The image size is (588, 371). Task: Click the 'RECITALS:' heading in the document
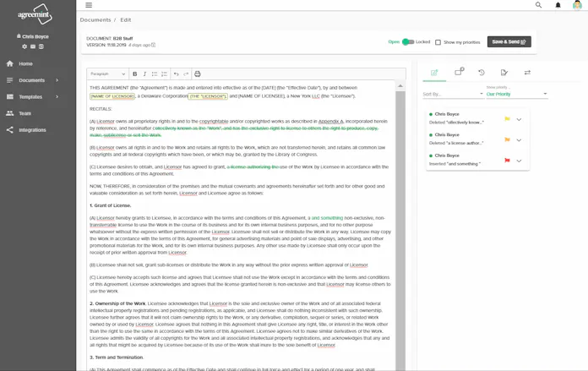pos(101,109)
